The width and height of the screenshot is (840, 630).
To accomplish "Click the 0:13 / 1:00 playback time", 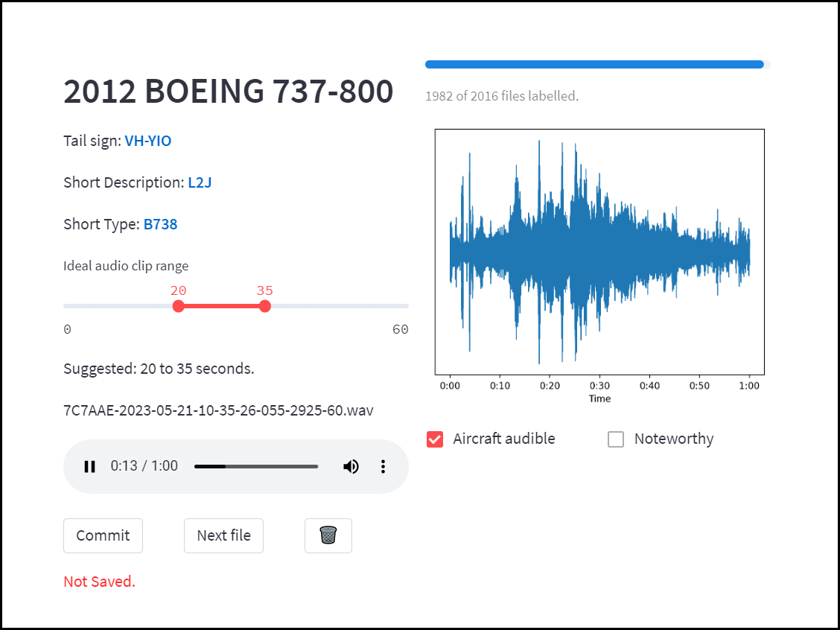I will (144, 466).
